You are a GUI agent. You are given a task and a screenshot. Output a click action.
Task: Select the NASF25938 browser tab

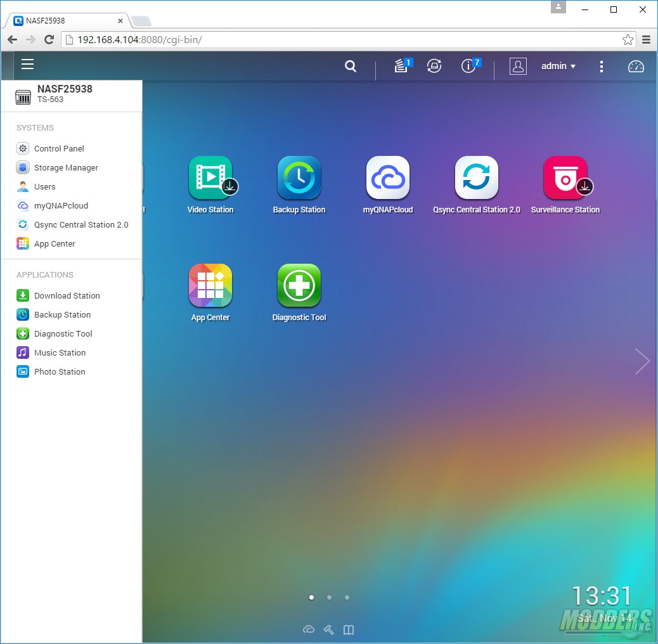67,20
